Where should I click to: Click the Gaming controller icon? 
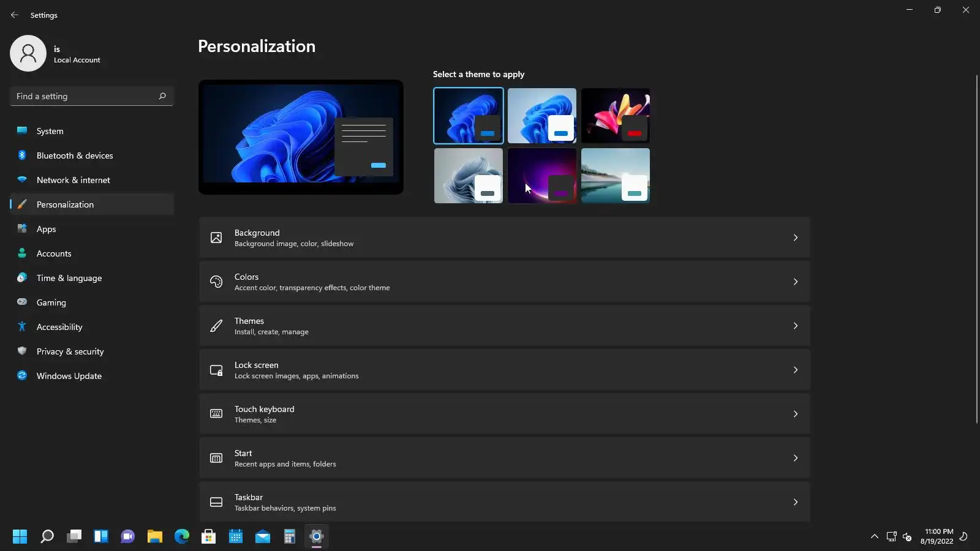pyautogui.click(x=22, y=302)
